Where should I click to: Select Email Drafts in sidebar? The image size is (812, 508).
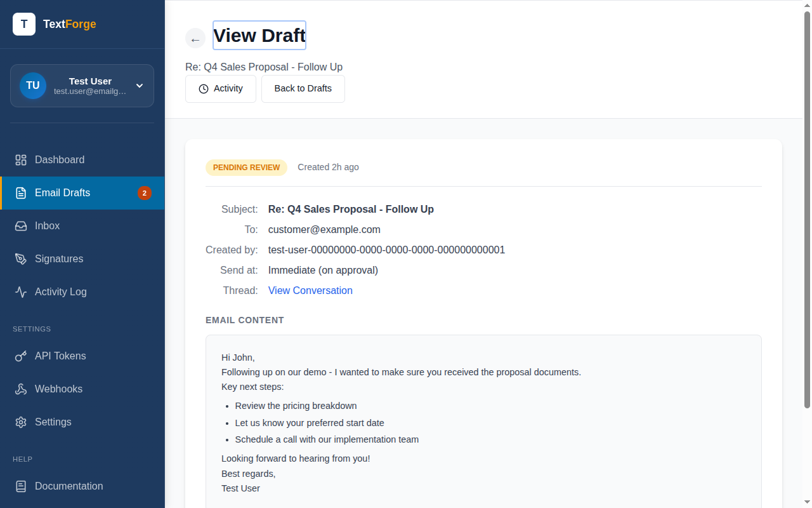tap(82, 193)
